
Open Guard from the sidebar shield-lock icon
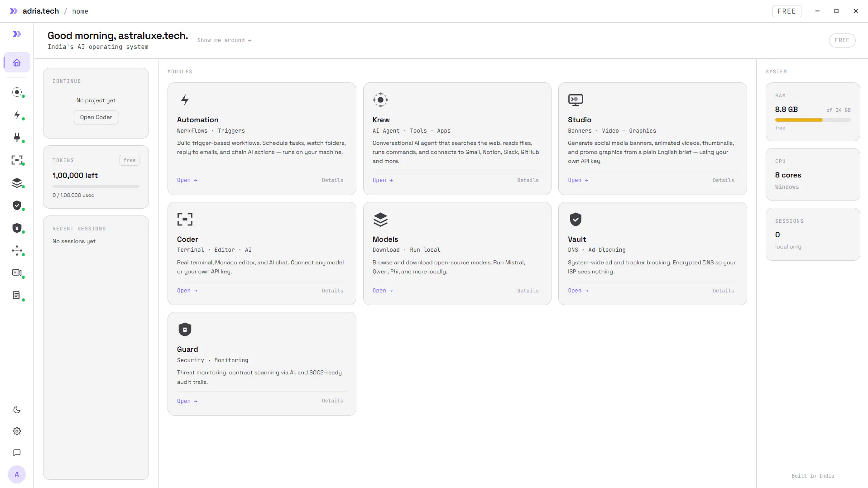click(x=17, y=228)
